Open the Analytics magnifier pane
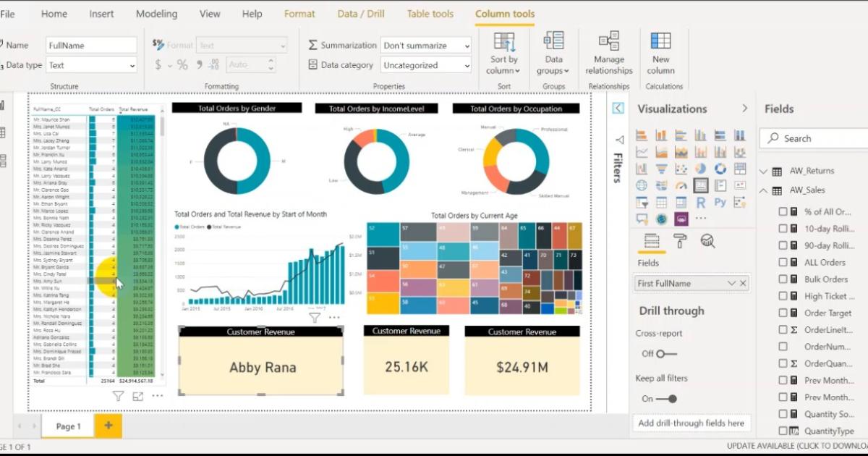The width and height of the screenshot is (868, 456). tap(708, 241)
